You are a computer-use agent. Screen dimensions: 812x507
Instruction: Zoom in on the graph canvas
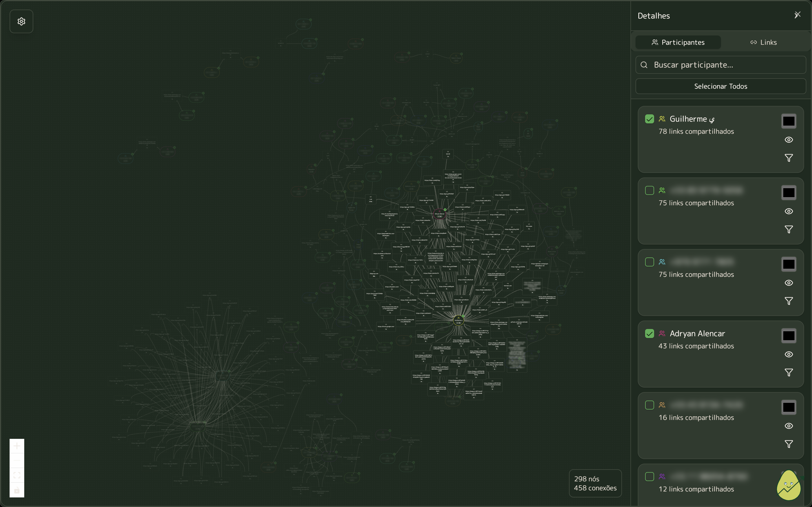[x=17, y=446]
